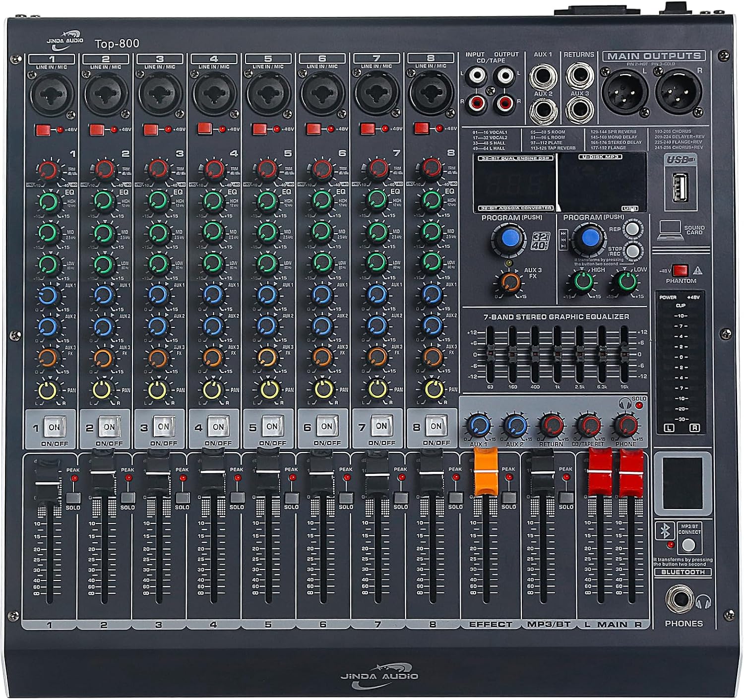
Task: Click the 32/40 bit badge by PROGRAM knob
Action: click(x=540, y=240)
